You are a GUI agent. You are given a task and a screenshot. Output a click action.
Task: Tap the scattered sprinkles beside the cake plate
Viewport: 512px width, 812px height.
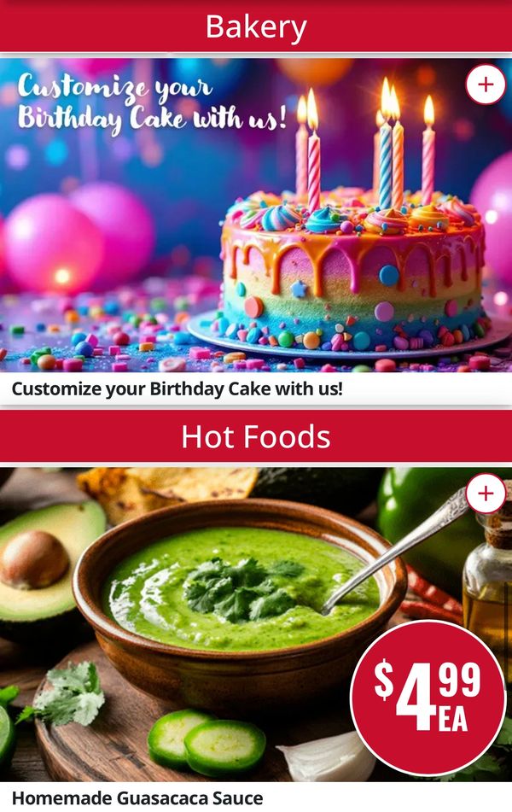[103, 336]
